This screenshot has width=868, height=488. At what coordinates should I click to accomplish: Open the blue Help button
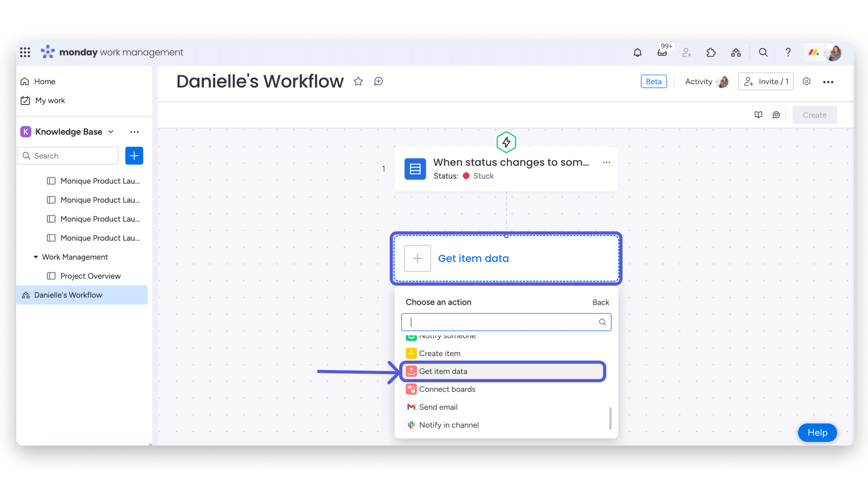[x=817, y=433]
